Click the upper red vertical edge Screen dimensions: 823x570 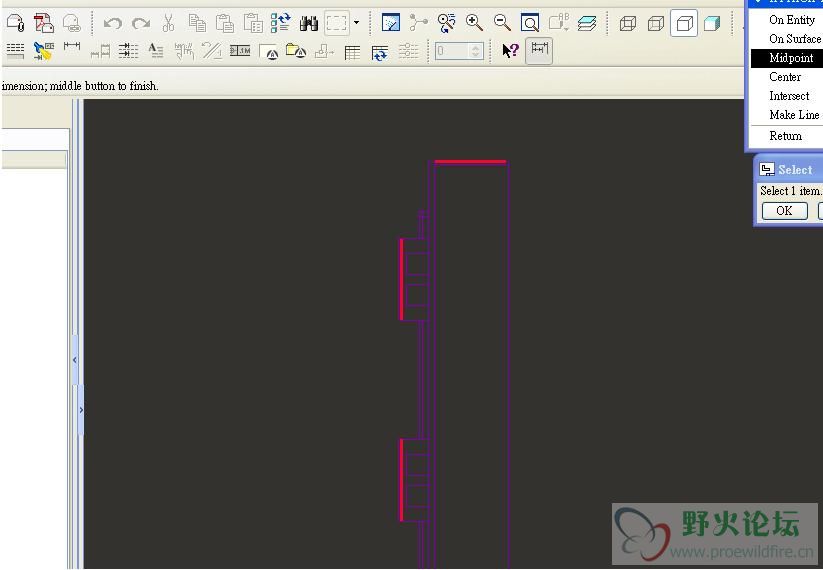click(402, 279)
